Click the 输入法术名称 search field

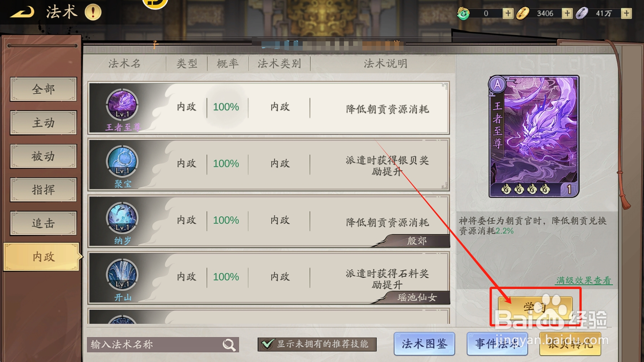click(163, 345)
